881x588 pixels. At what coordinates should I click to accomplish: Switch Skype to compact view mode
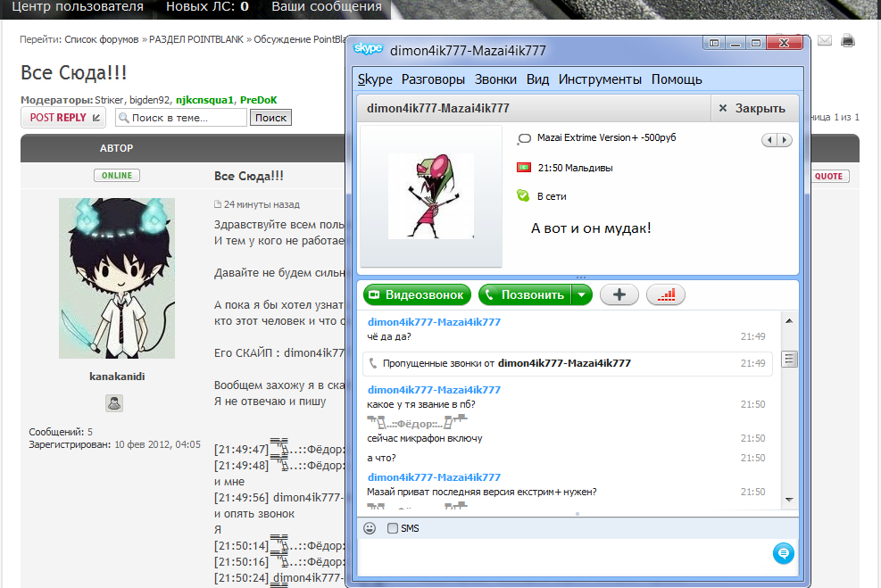713,43
